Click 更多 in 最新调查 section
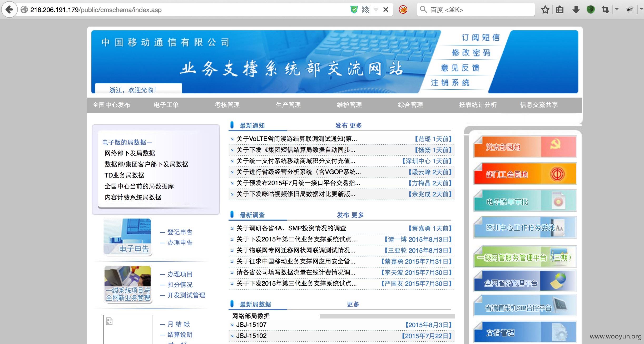644x344 pixels. pos(357,215)
